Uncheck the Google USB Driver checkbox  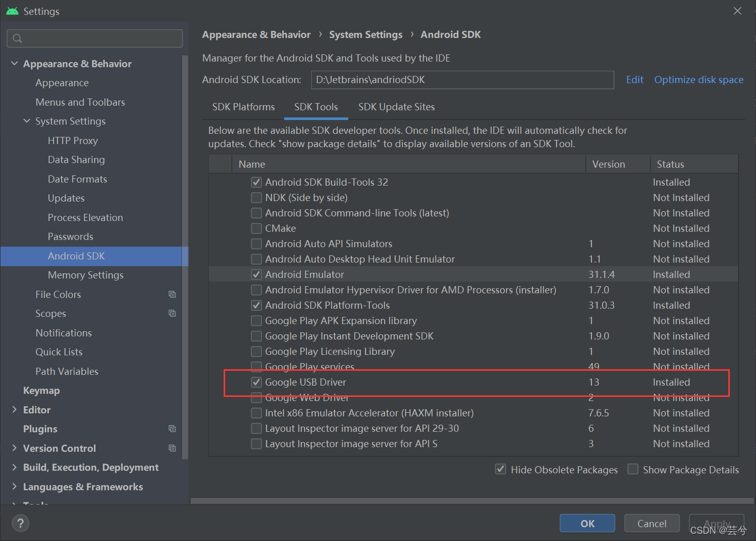click(256, 382)
